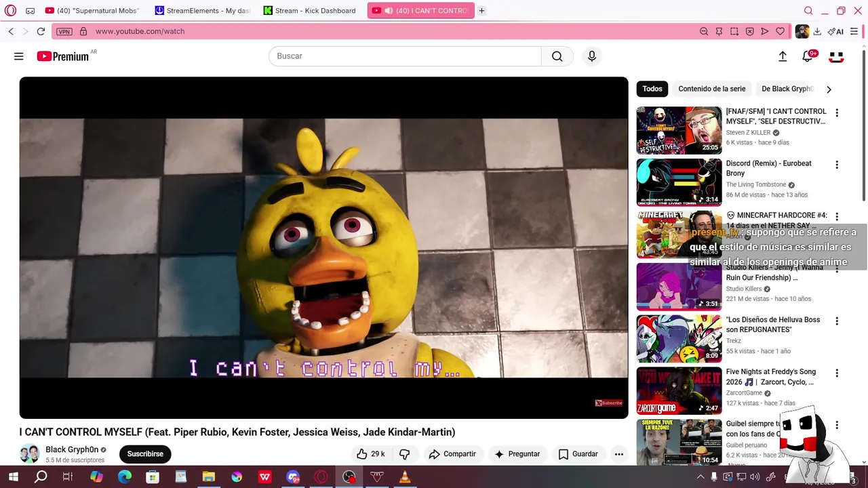This screenshot has width=868, height=488.
Task: Open options for Studio Killers Jenny video
Action: click(x=837, y=270)
